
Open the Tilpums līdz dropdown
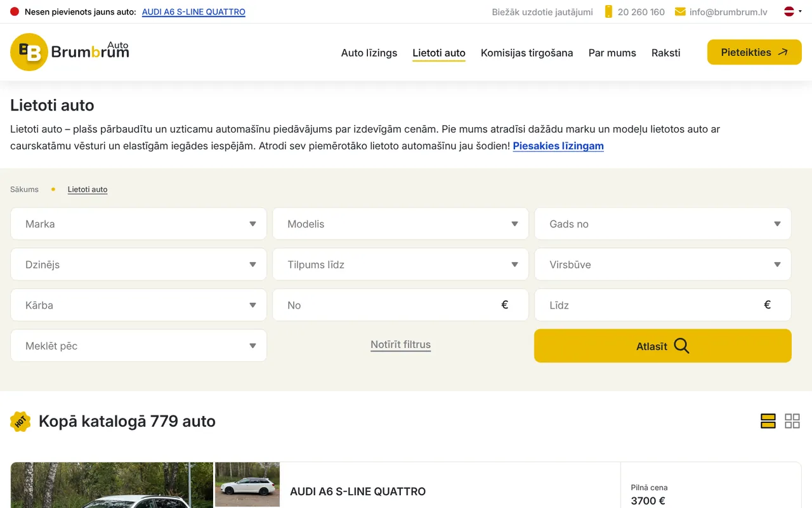(400, 264)
